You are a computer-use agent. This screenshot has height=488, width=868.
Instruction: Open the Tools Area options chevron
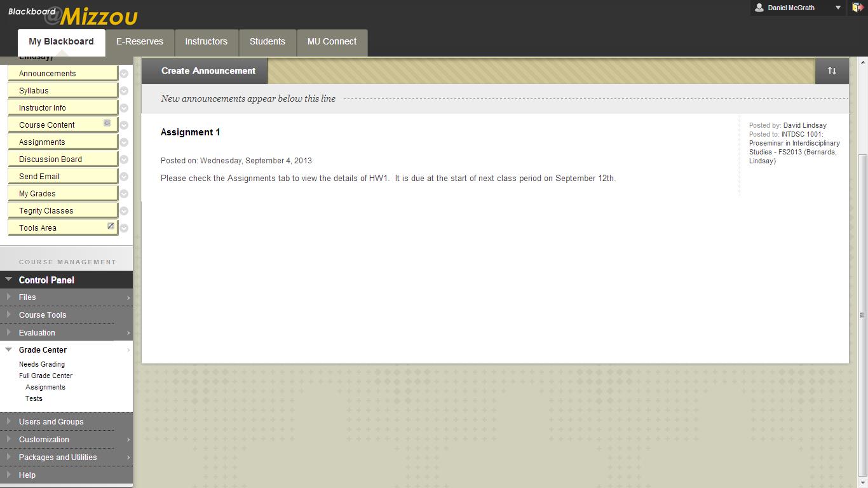pos(124,228)
